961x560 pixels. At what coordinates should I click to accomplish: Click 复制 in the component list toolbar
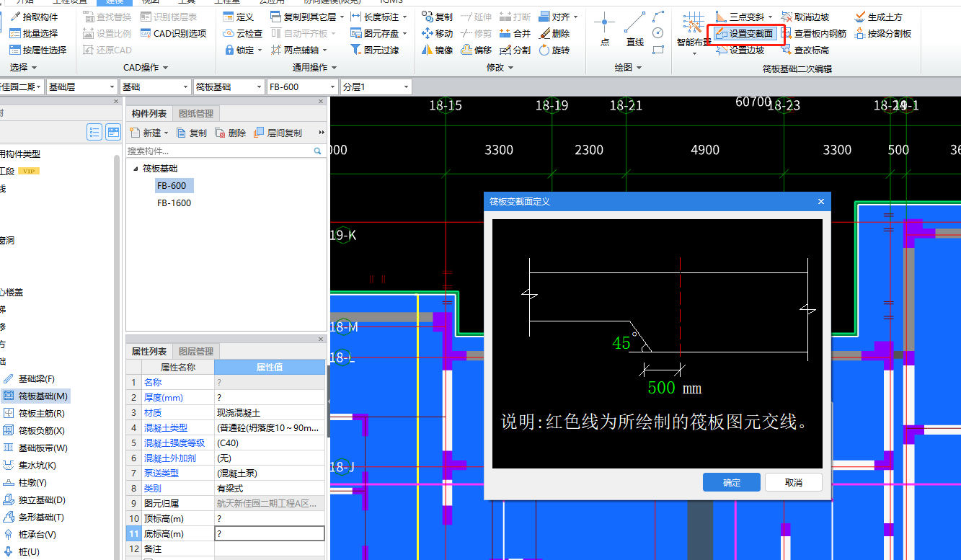point(191,133)
